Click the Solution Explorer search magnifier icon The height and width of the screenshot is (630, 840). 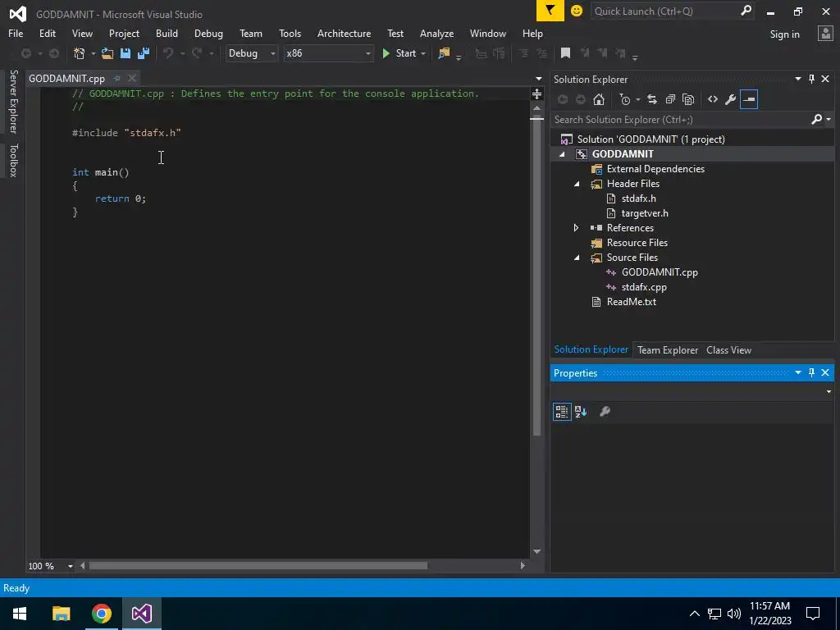816,119
